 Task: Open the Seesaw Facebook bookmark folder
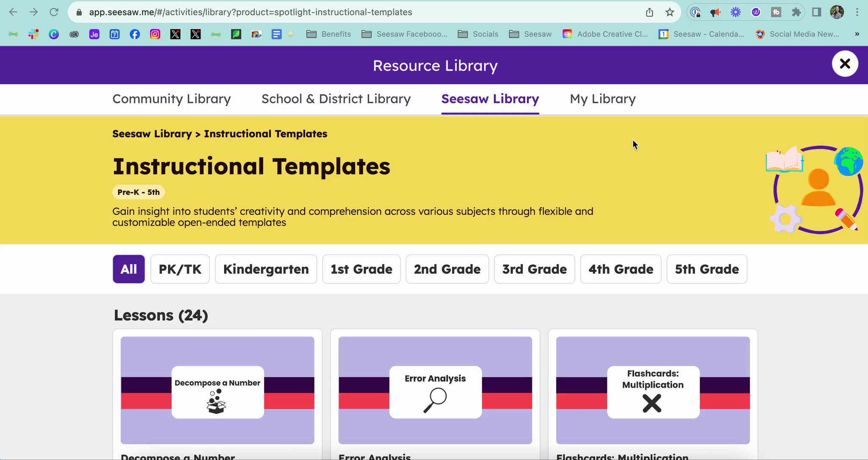(x=404, y=34)
